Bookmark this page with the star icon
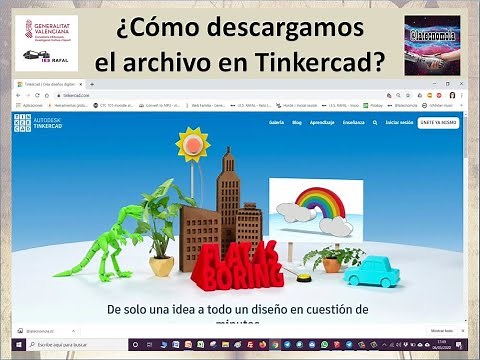The height and width of the screenshot is (360, 480). [408, 95]
